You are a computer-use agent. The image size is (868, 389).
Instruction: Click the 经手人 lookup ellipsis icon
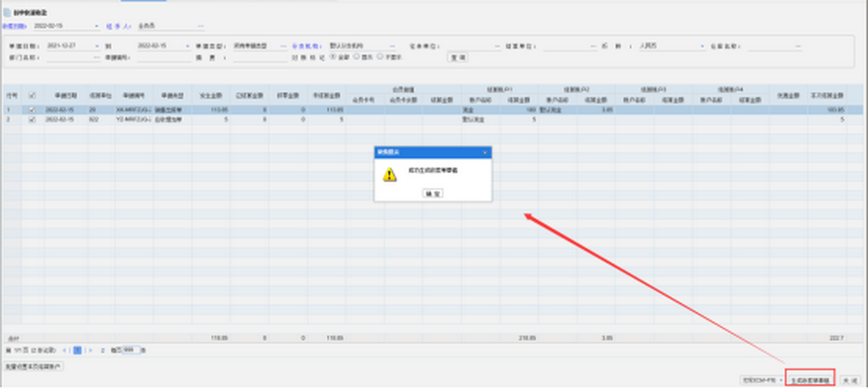[201, 26]
